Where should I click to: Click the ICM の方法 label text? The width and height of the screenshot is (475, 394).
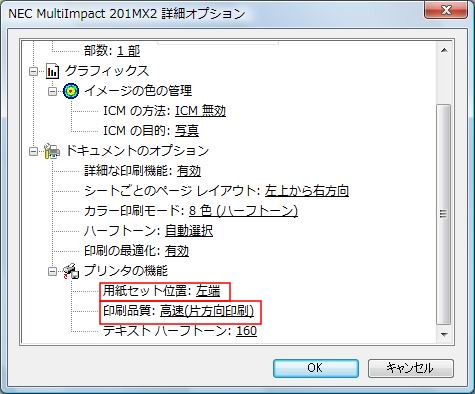tap(137, 111)
